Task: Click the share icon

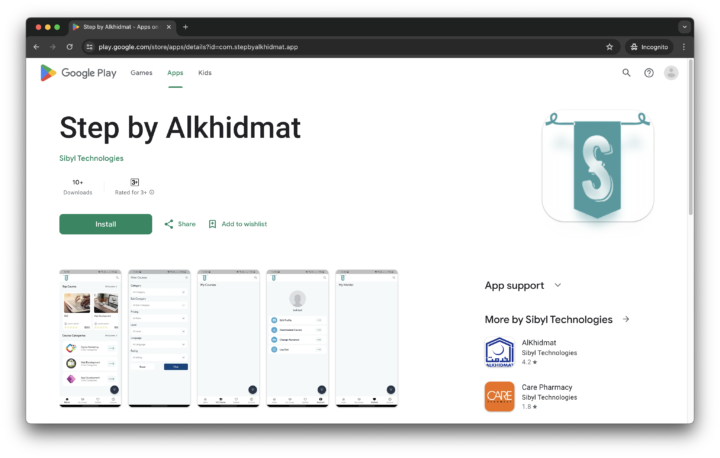Action: click(169, 224)
